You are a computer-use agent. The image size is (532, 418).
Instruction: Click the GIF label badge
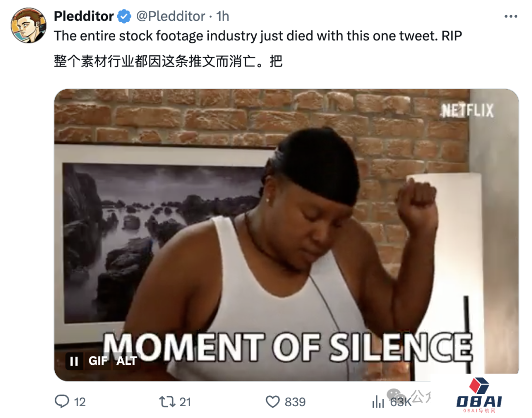point(98,361)
